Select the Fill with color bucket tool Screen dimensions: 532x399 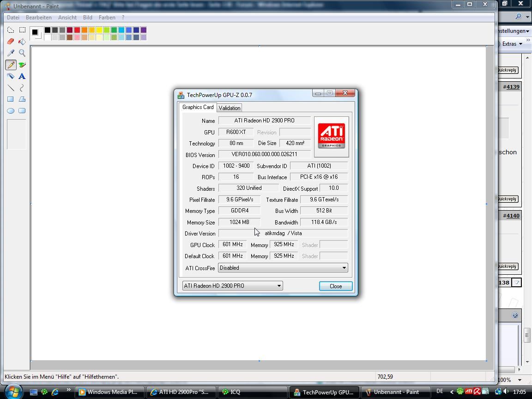(22, 42)
